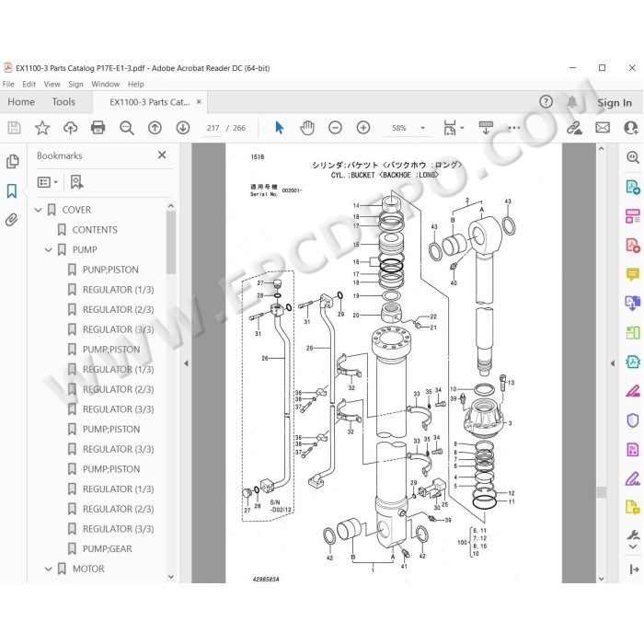This screenshot has width=644, height=644.
Task: Collapse the COVER bookmark tree
Action: 39,210
